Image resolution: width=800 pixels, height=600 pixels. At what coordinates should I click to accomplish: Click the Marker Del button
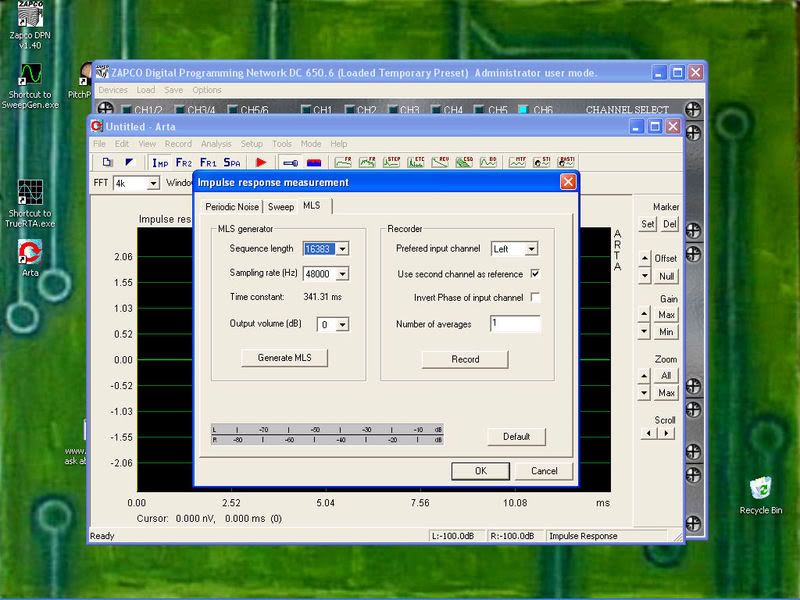click(669, 224)
